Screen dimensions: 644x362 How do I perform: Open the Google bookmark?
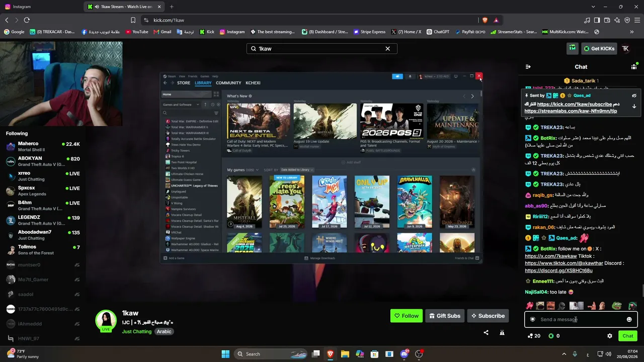pos(14,32)
